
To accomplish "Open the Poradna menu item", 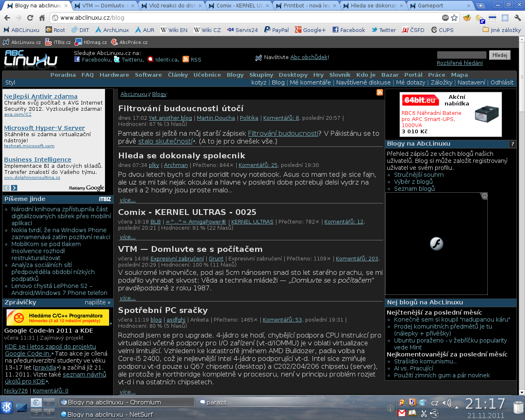I will [63, 75].
